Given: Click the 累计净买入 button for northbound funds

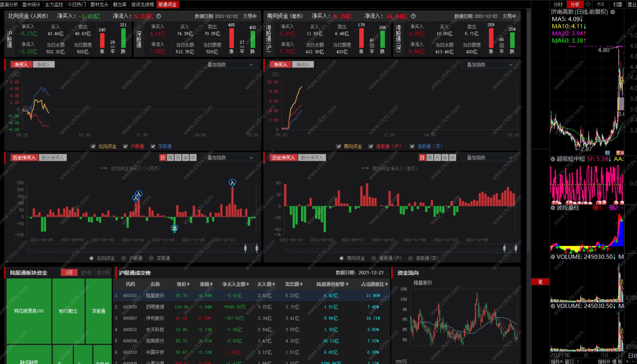Looking at the screenshot, I should click(53, 158).
